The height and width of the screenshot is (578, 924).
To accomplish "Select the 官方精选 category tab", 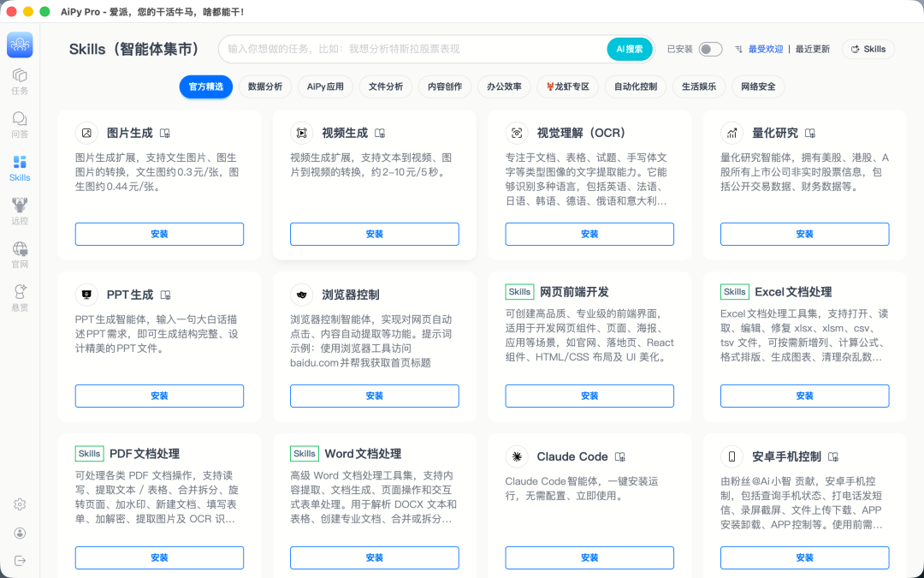I will pos(205,86).
